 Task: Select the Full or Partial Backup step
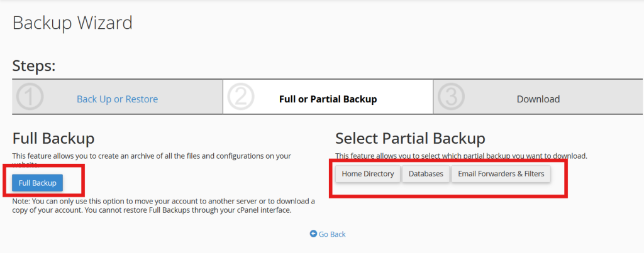[328, 99]
